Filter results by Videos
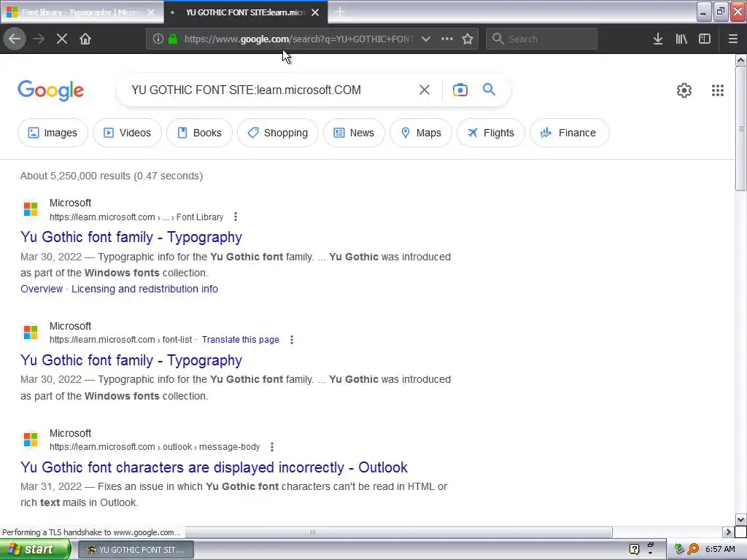Viewport: 747px width, 560px height. pos(127,133)
